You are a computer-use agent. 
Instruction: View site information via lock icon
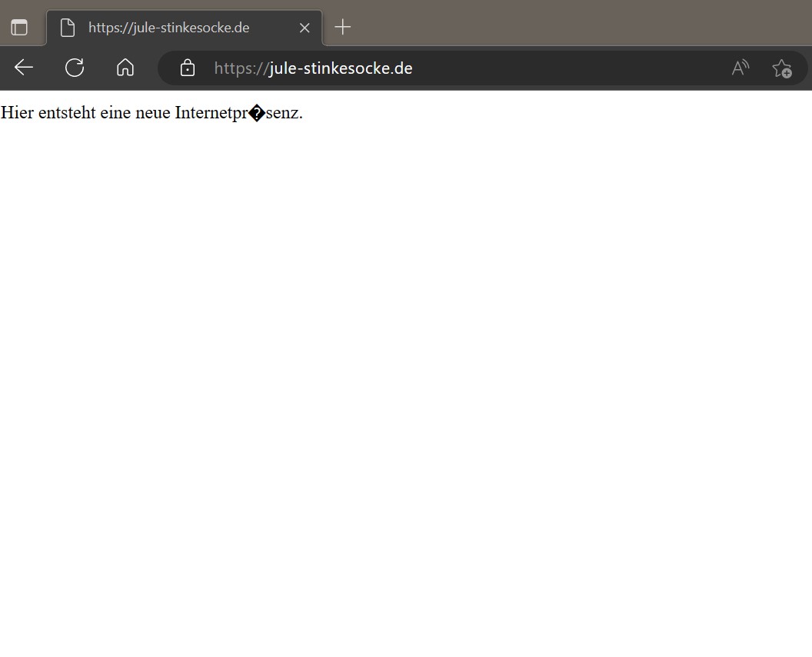coord(188,68)
